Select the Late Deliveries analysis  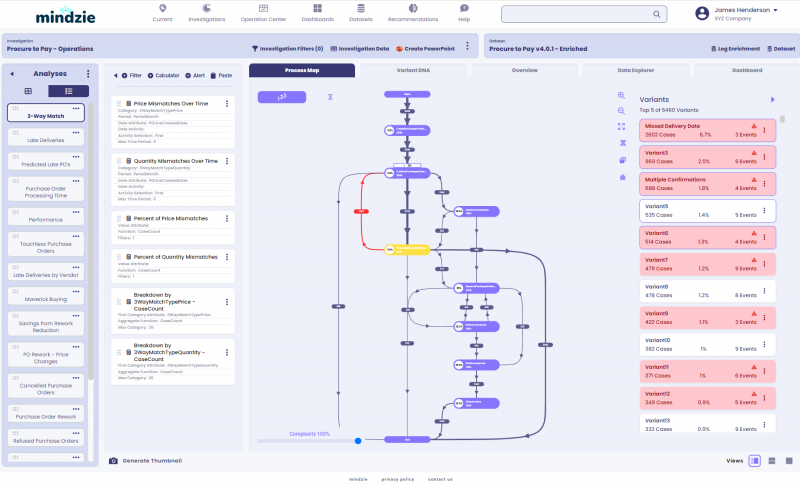(x=46, y=137)
